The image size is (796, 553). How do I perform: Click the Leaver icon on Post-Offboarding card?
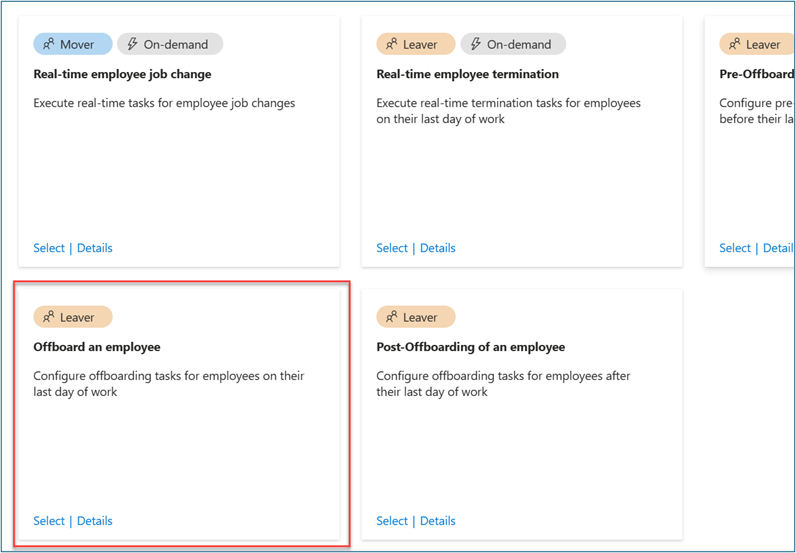pos(391,317)
